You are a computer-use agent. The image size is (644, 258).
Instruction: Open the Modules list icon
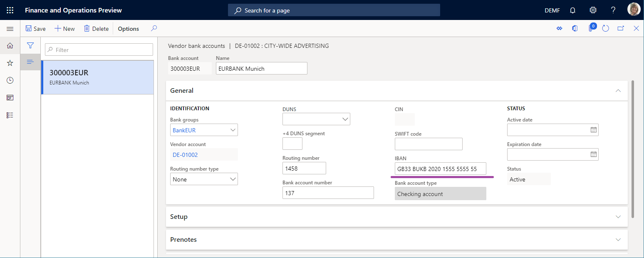pyautogui.click(x=10, y=115)
